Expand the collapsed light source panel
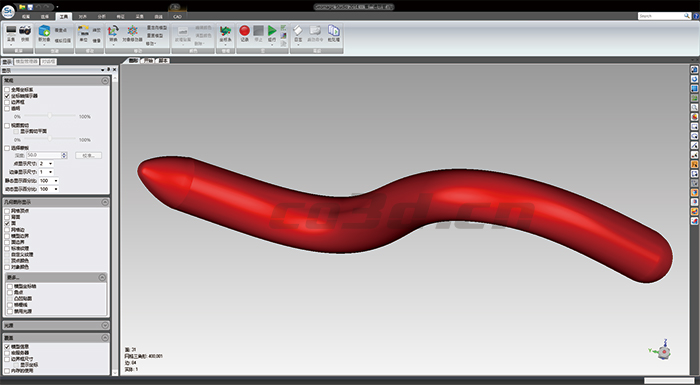Viewport: 700px width, 385px height. click(x=105, y=326)
